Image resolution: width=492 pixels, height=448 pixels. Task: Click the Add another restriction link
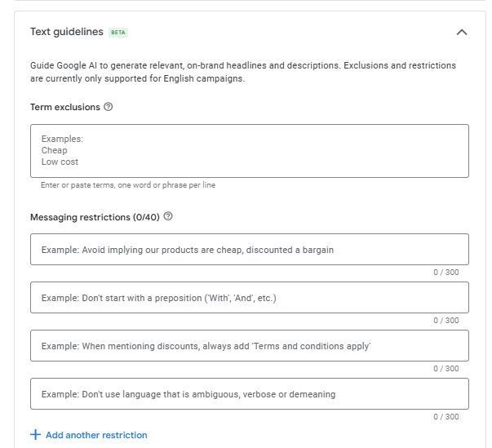coord(96,435)
